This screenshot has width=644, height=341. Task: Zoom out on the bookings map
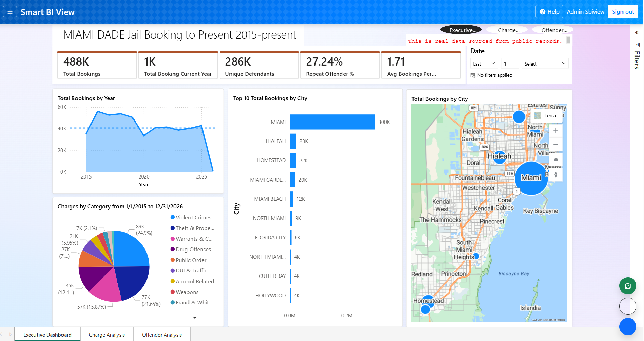(556, 144)
